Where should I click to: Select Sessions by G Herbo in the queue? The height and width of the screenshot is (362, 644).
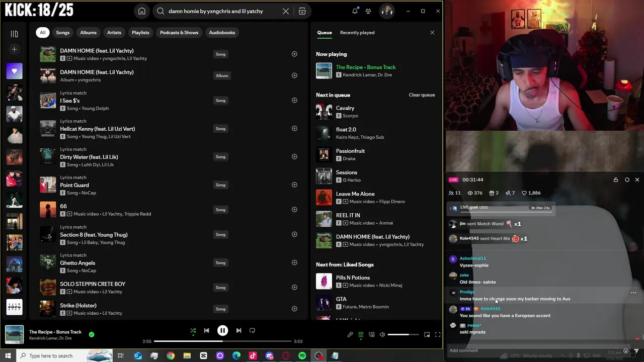coord(375,176)
